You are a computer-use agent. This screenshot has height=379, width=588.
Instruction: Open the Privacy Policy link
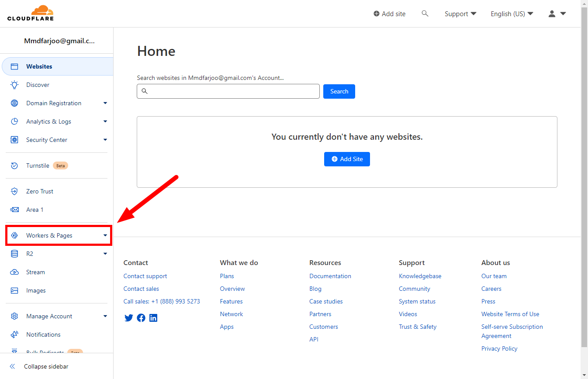tap(499, 348)
